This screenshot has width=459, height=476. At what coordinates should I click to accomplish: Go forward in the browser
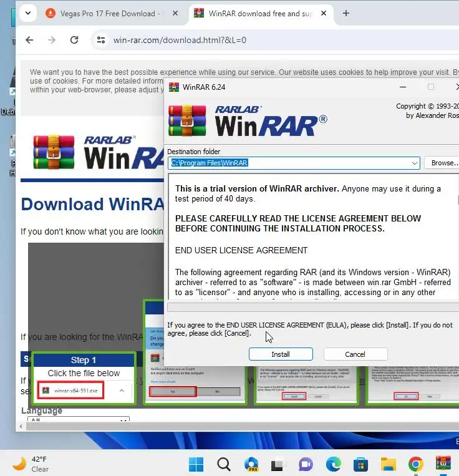52,40
